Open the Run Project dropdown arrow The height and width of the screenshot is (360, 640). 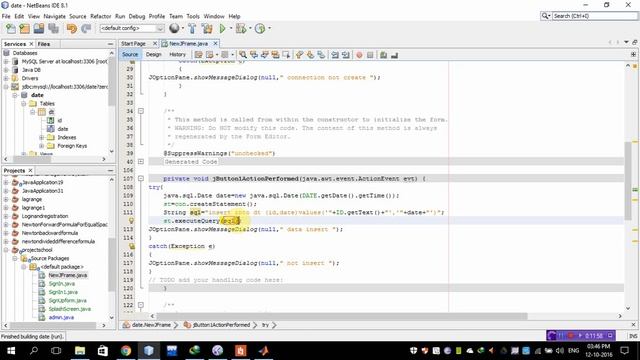pos(231,28)
